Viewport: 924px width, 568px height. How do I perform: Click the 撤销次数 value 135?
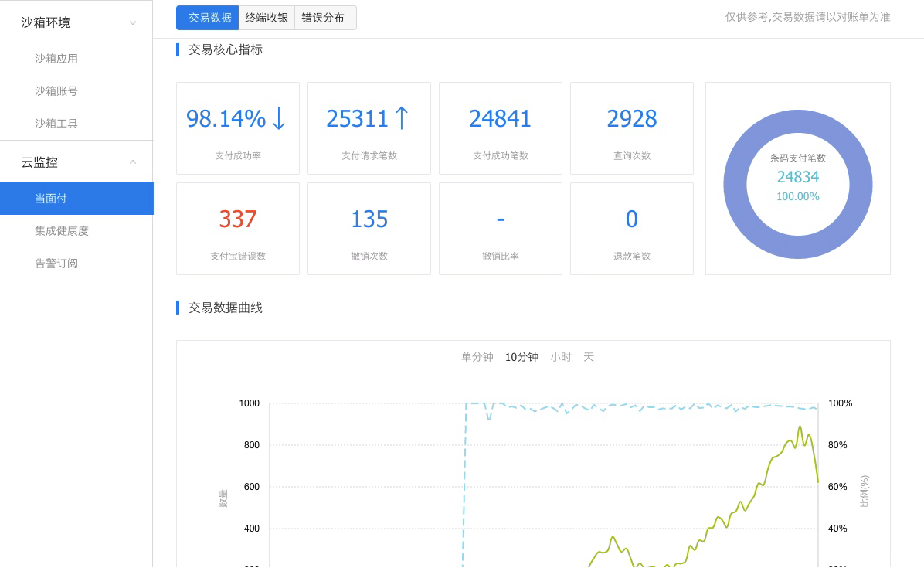[x=369, y=219]
